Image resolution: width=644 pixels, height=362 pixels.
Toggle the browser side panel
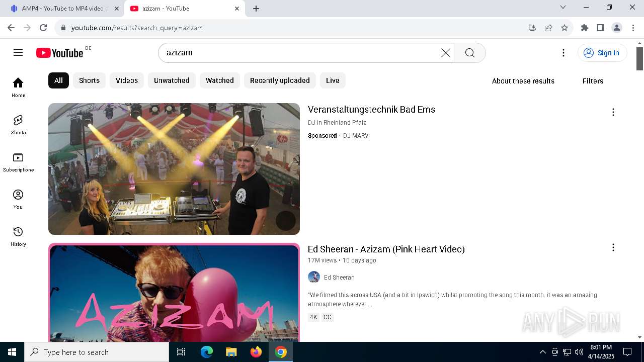tap(601, 28)
